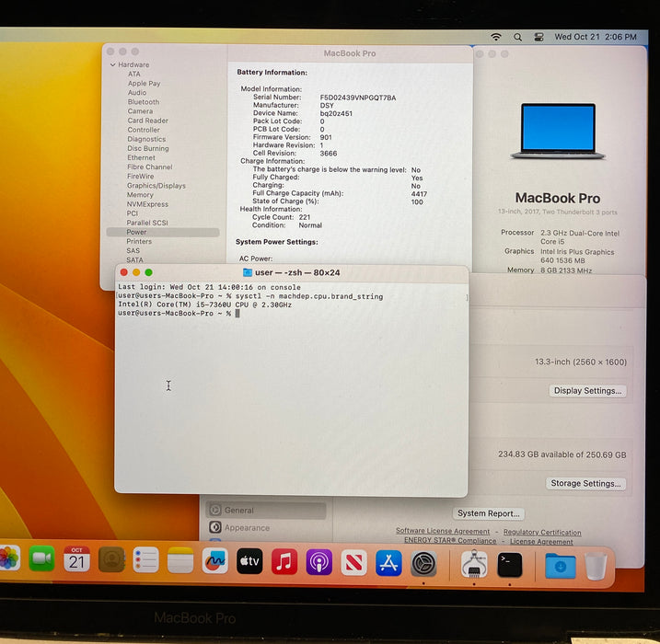Click the Appearance icon in the Settings sidebar
Viewport: 660px width, 644px height.
[215, 527]
